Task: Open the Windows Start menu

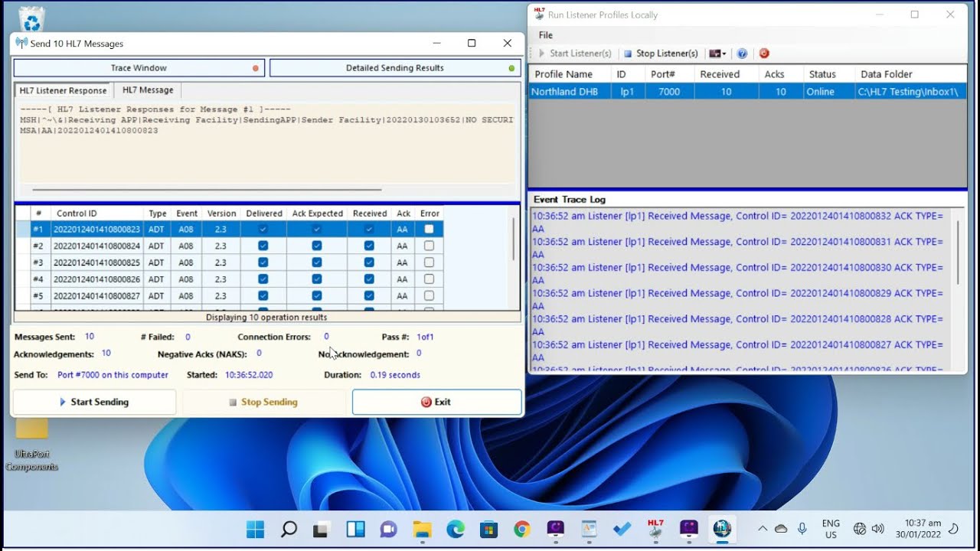Action: pyautogui.click(x=255, y=529)
